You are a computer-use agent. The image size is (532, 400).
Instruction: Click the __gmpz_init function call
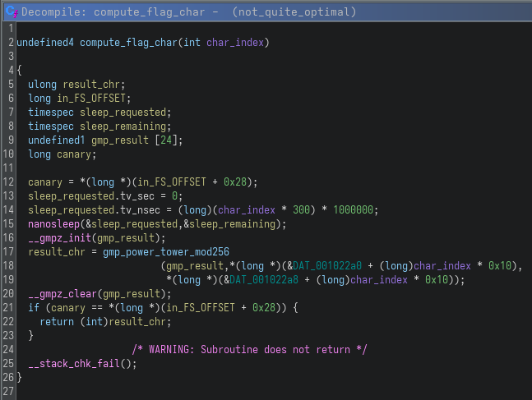coord(60,238)
